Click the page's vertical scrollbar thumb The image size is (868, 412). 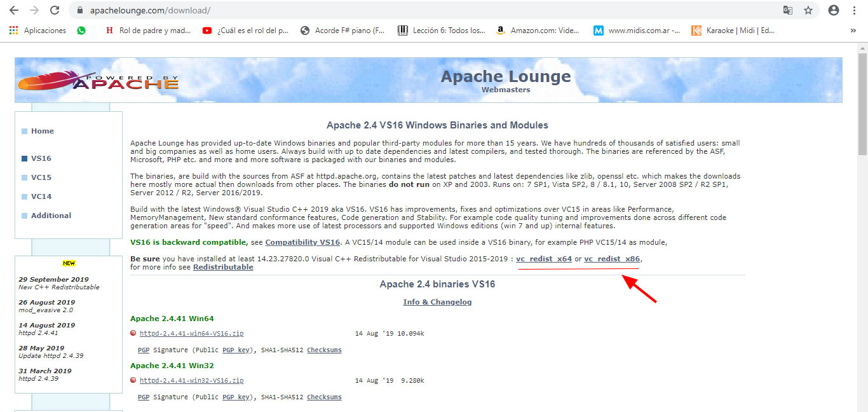pyautogui.click(x=862, y=104)
